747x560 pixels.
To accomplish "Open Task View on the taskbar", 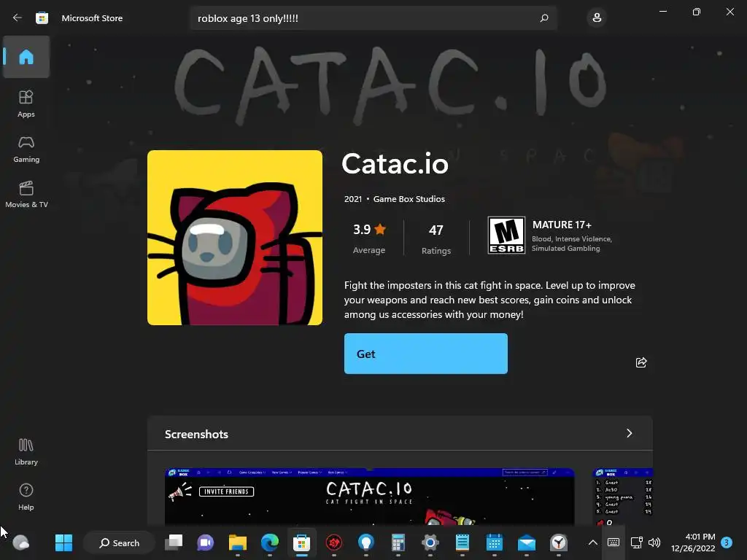I will coord(174,542).
